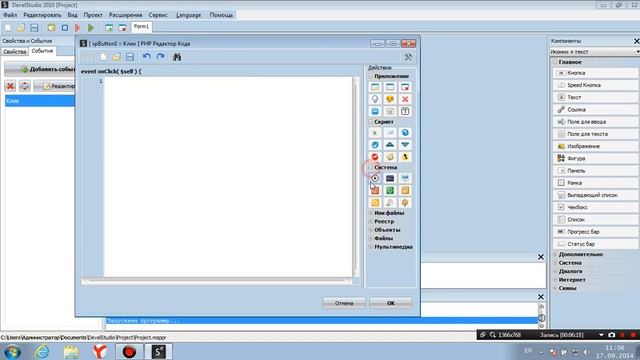The width and height of the screenshot is (640, 360).
Task: Click the blue down-triangle action under Скрипт
Action: [x=404, y=144]
